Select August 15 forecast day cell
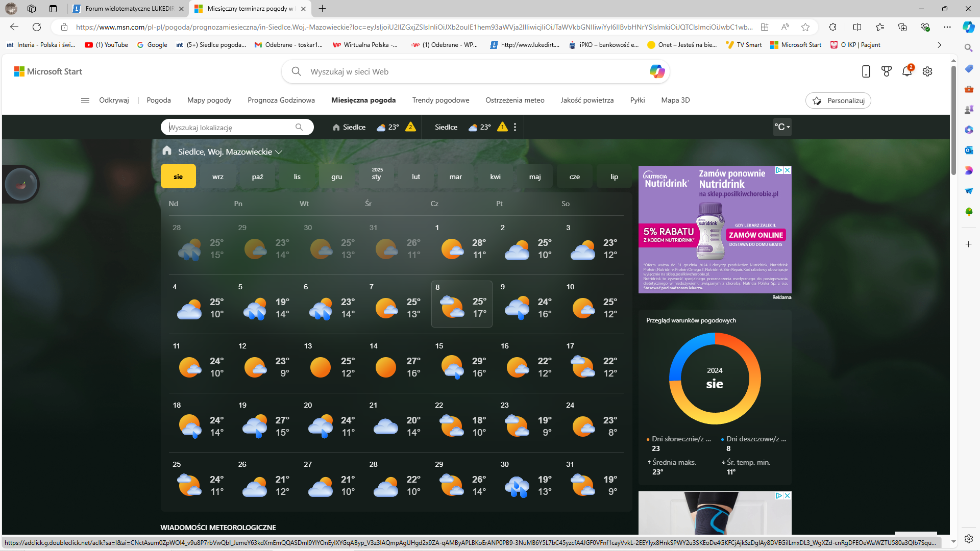This screenshot has width=980, height=551. [461, 363]
